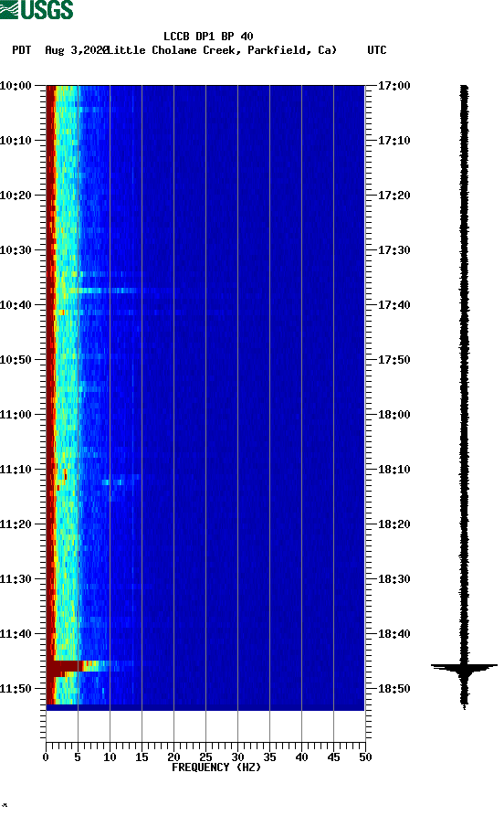Click the '11:40' PDT time label
The width and height of the screenshot is (504, 815).
16,634
